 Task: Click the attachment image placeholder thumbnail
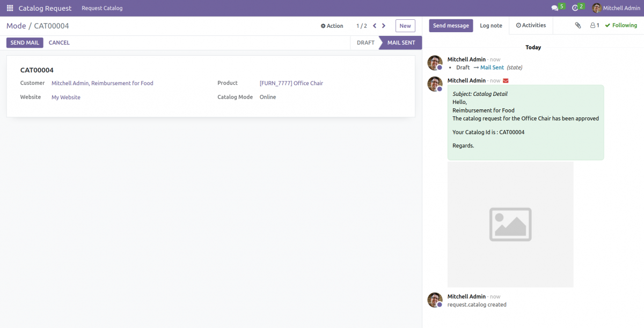click(x=510, y=224)
